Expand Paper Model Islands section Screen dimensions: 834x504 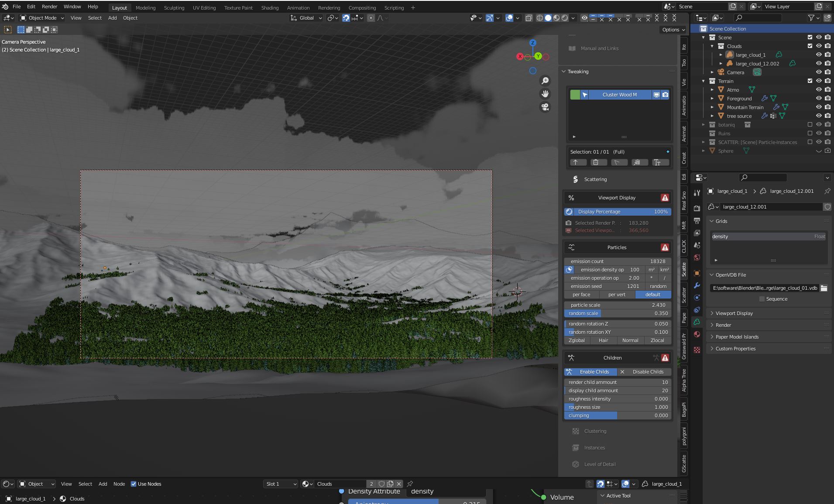click(x=737, y=337)
